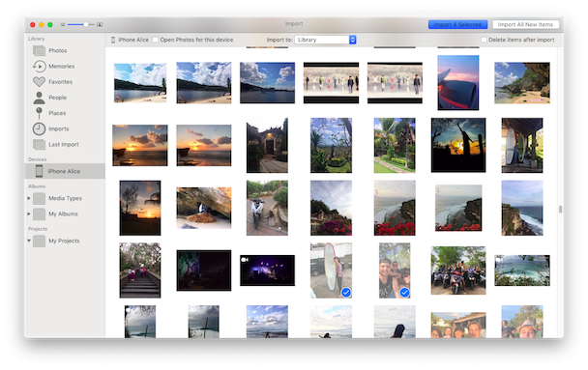Expand the Media Types disclosure triangle

tap(29, 198)
